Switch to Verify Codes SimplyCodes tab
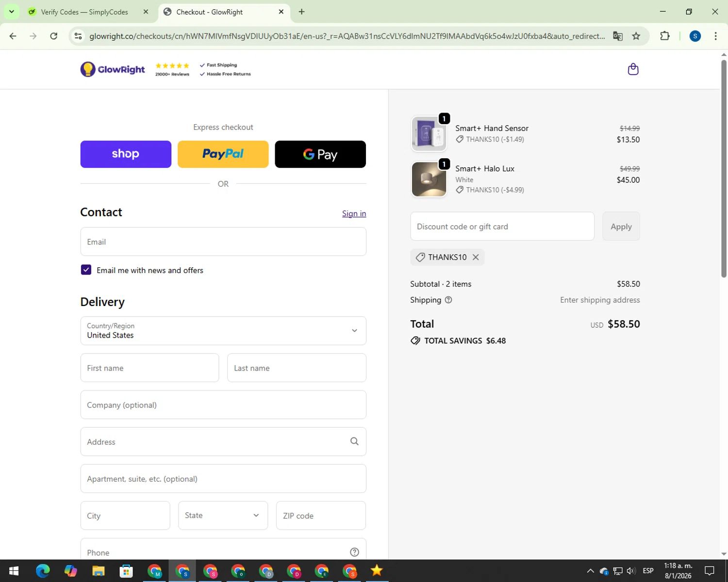 click(84, 12)
